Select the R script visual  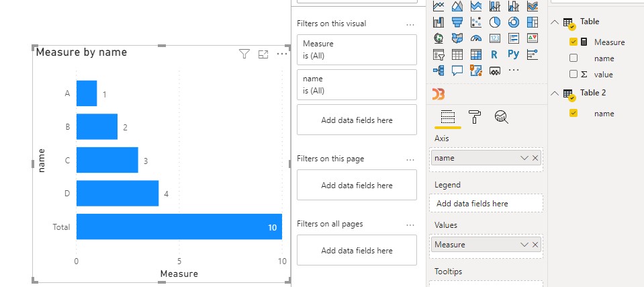click(x=494, y=54)
